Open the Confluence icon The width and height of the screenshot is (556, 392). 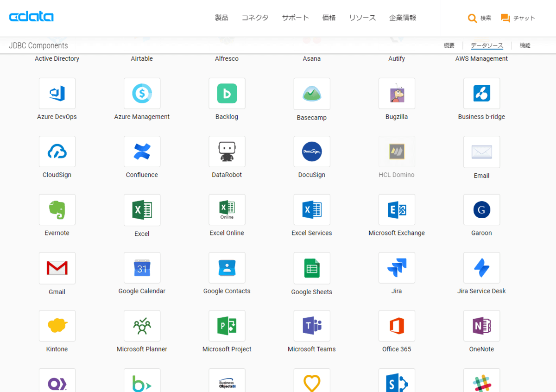click(x=142, y=152)
